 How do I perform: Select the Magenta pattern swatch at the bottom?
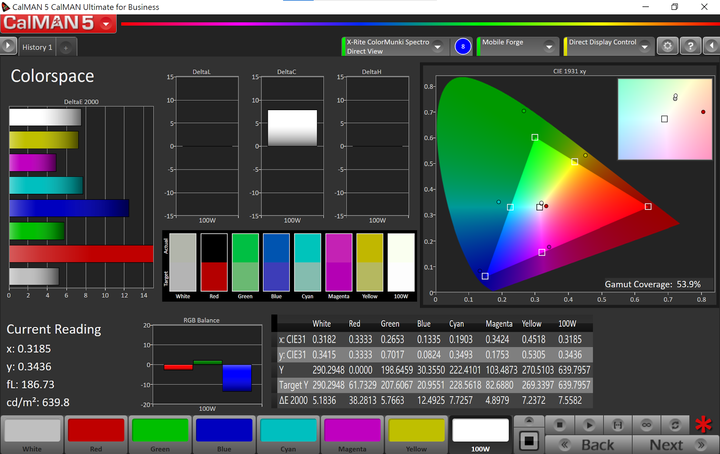[x=352, y=435]
